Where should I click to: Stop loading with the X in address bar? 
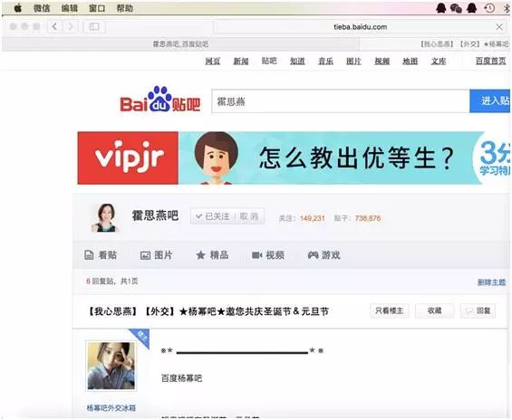click(x=499, y=27)
